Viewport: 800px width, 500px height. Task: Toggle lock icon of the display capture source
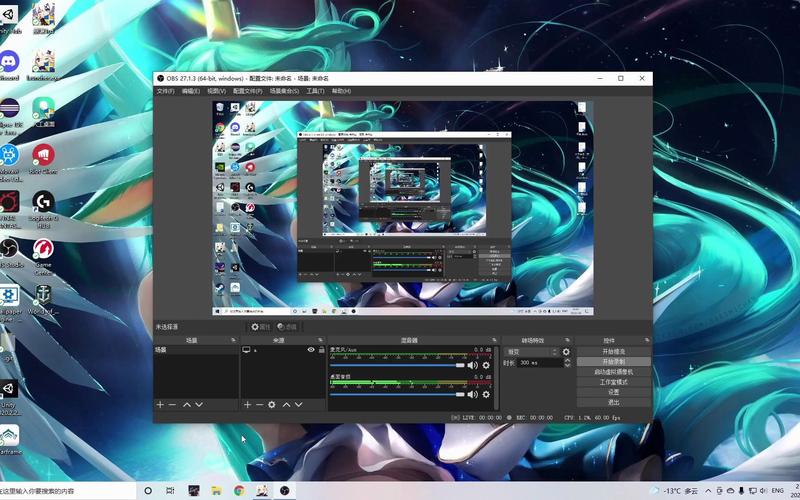(321, 350)
